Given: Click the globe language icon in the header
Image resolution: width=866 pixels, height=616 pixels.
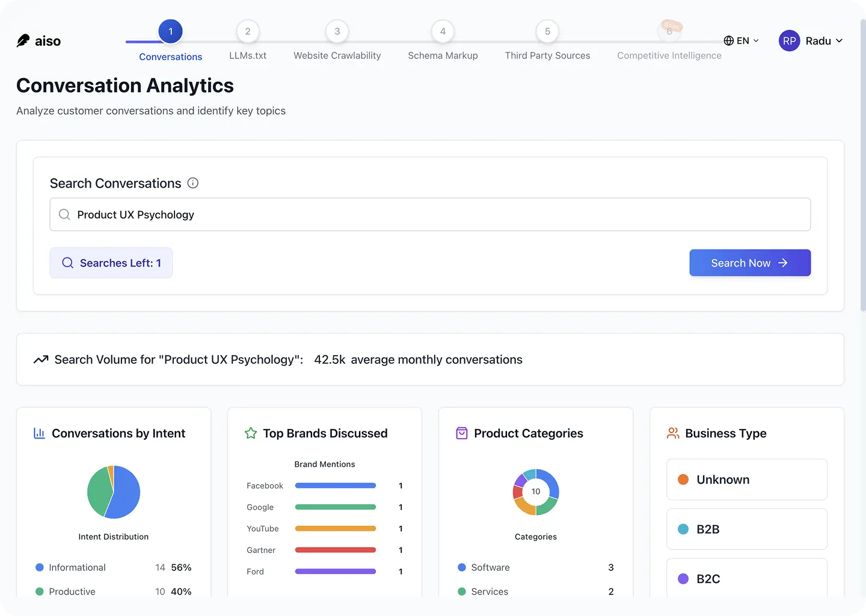Looking at the screenshot, I should [x=728, y=40].
